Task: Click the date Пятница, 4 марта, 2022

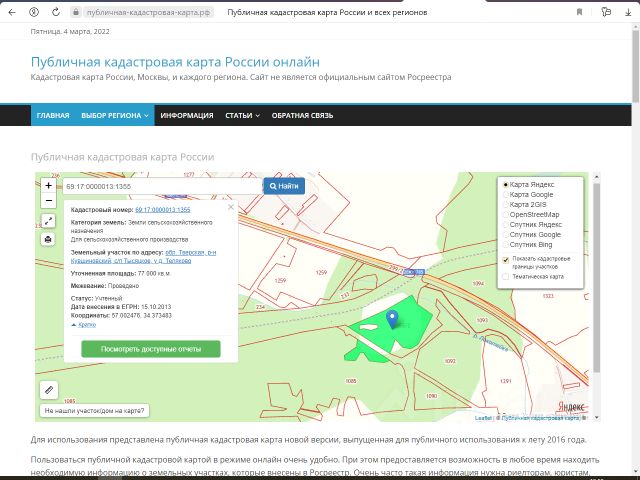Action: coord(70,31)
